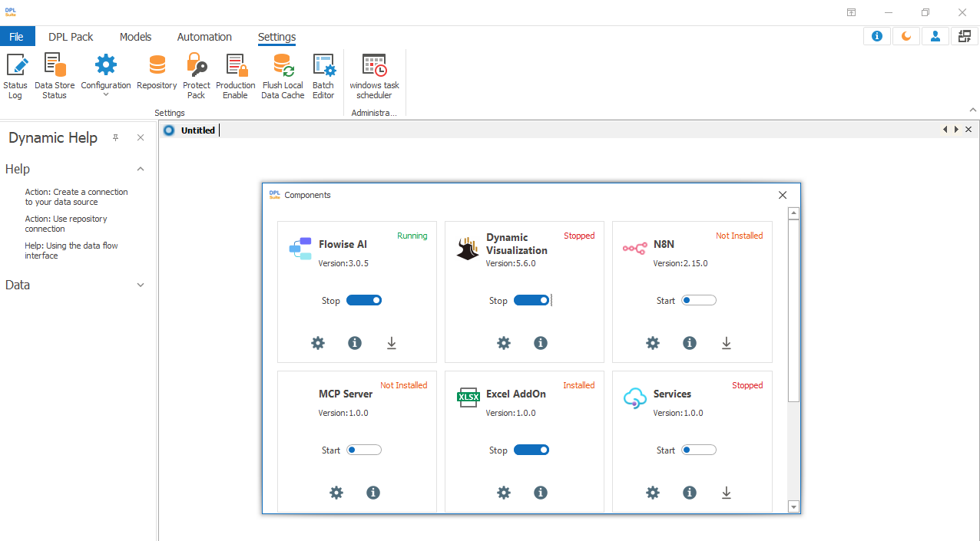This screenshot has height=541, width=980.
Task: Open the Batch Editor
Action: 323,77
